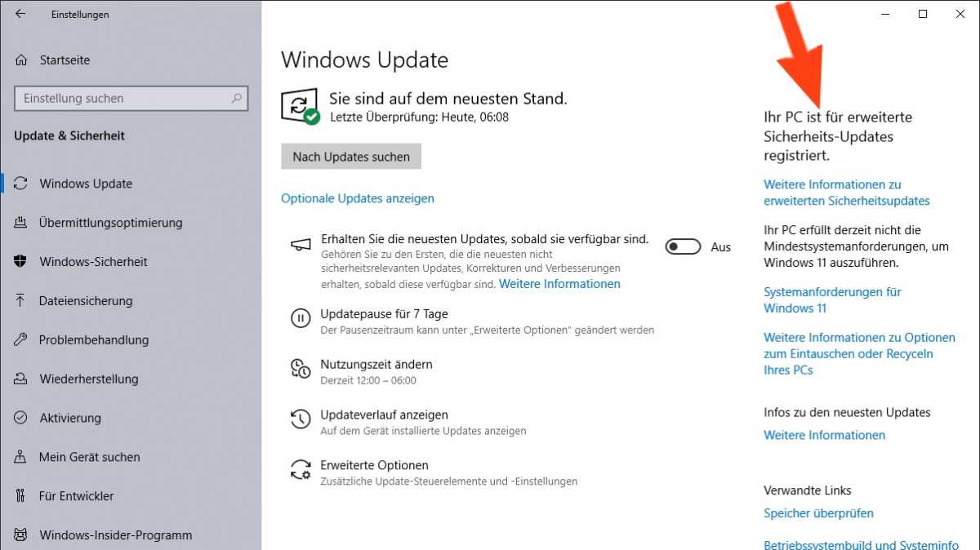Open Systemanforderungen für Windows 11 link
Viewport: 980px width, 550px height.
click(x=832, y=299)
